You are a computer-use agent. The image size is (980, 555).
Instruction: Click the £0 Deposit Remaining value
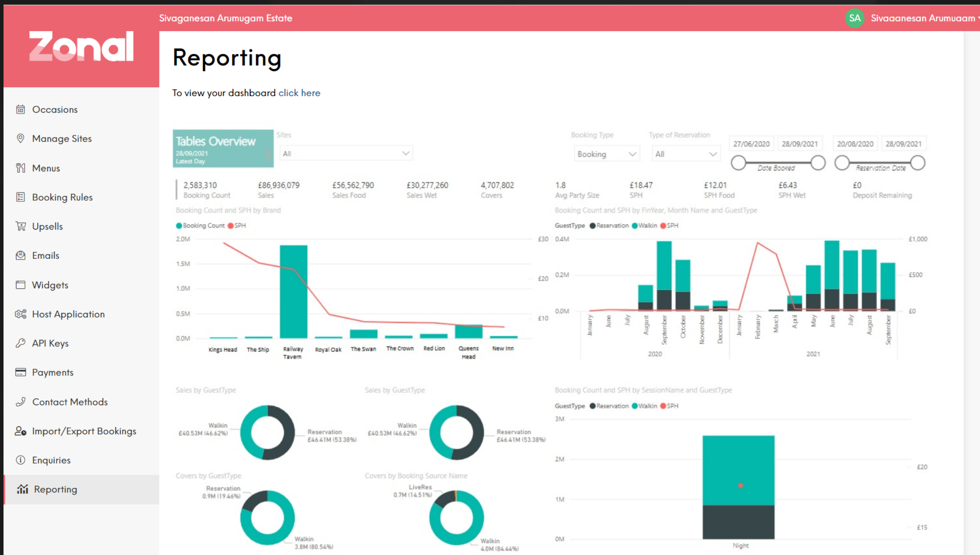tap(857, 185)
